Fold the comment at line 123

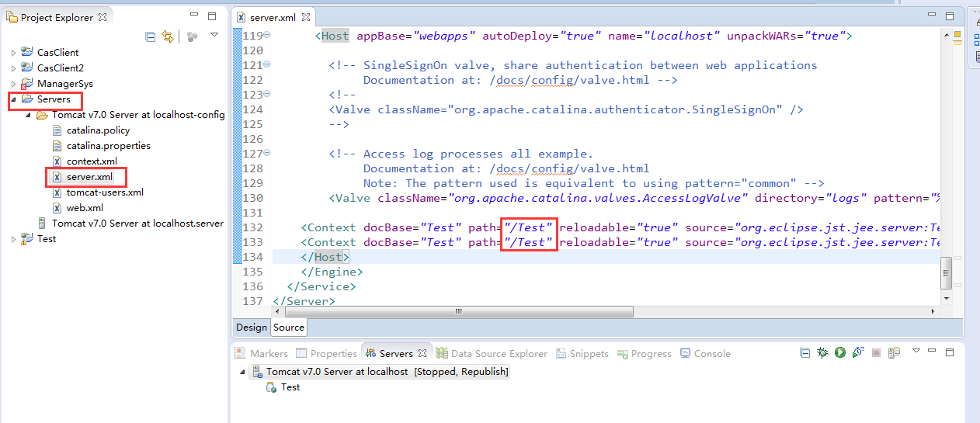click(268, 94)
